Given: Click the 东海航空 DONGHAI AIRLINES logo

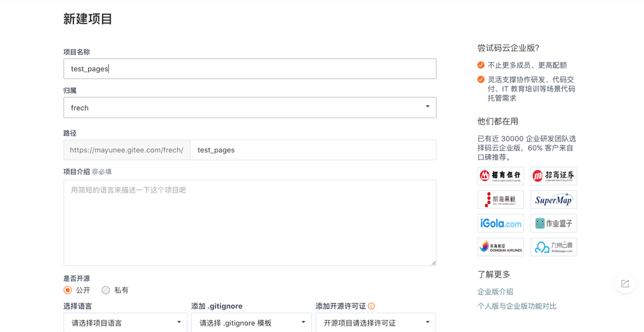Looking at the screenshot, I should click(x=500, y=247).
